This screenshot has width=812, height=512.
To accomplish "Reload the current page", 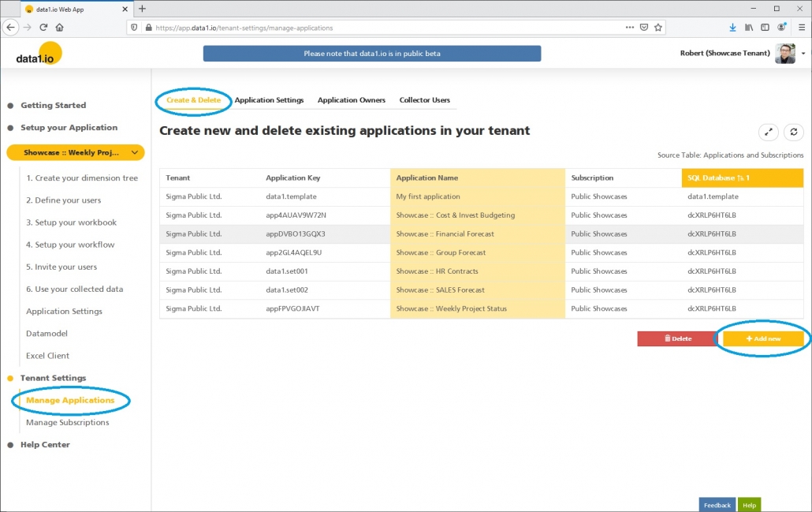I will 43,28.
